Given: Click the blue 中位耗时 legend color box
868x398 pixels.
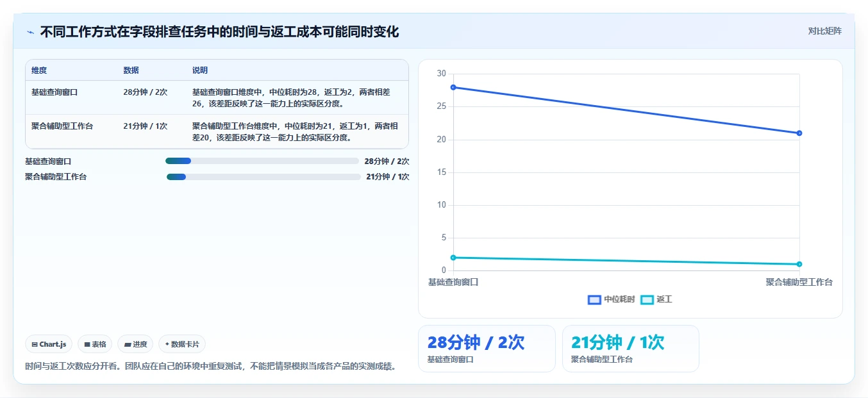Looking at the screenshot, I should tap(594, 299).
